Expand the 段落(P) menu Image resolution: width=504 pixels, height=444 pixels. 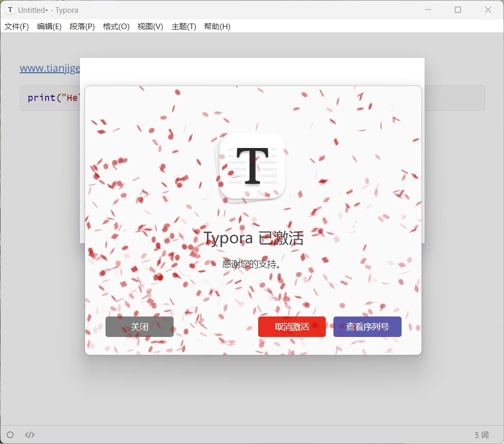click(82, 27)
